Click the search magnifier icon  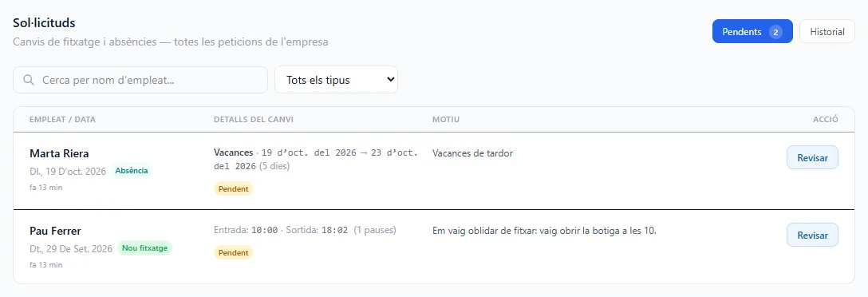point(29,81)
